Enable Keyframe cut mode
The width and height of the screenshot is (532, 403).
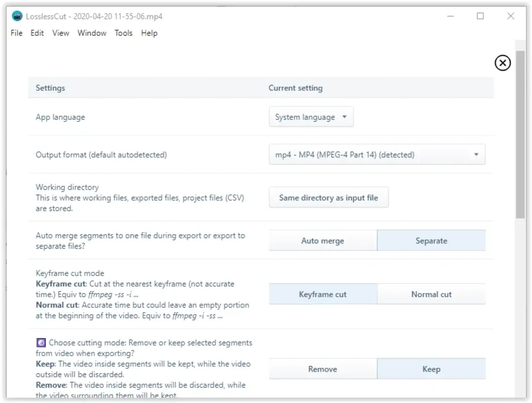[x=323, y=294]
